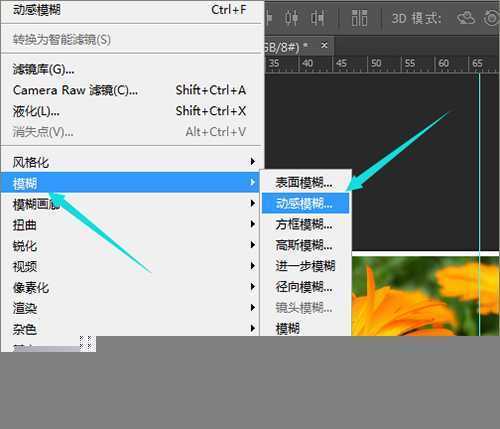The width and height of the screenshot is (500, 429).
Task: Expand the 风格化 submenu
Action: tap(130, 162)
